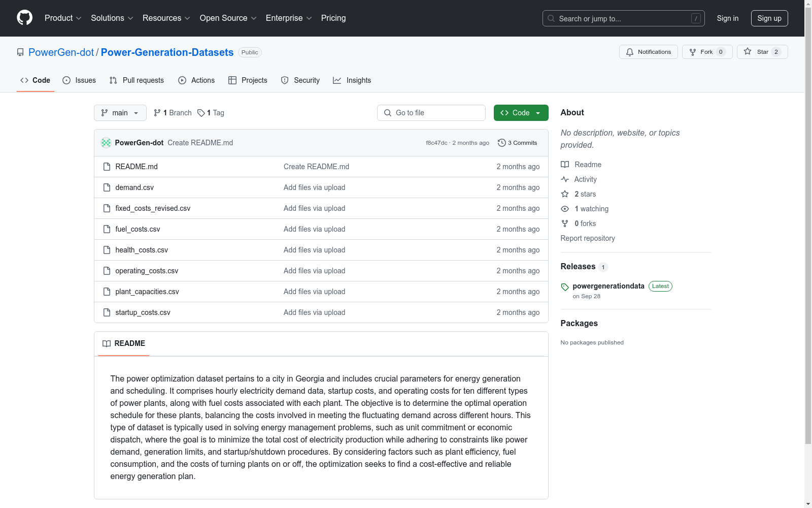Expand the Solutions menu
This screenshot has height=508, width=812.
pos(112,18)
